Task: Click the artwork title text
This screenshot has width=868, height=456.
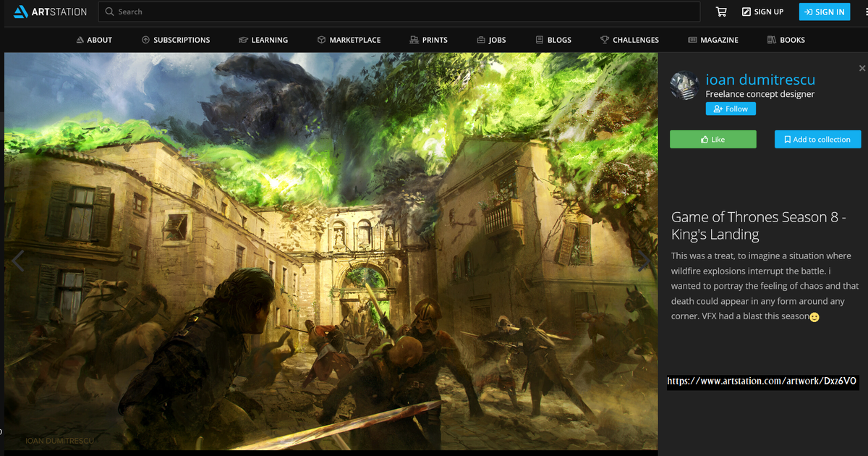Action: [x=759, y=225]
